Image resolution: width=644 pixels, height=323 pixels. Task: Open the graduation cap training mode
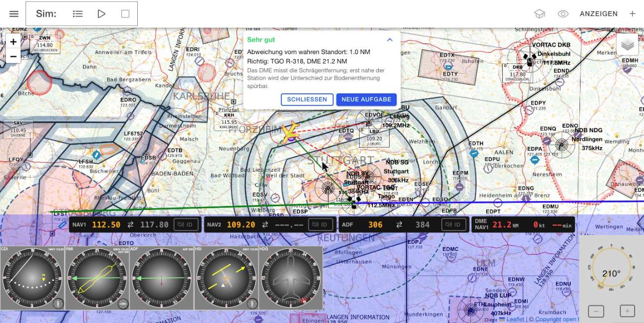pos(540,14)
